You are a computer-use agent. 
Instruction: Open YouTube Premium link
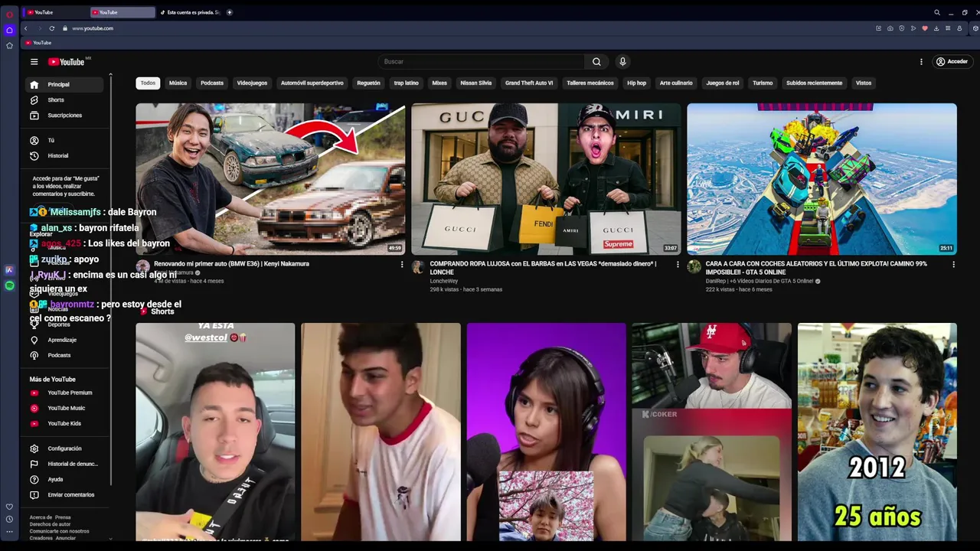click(x=65, y=393)
